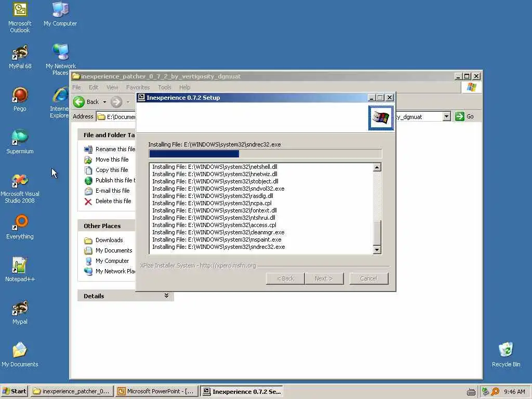Click the Rename this file icon
Image resolution: width=532 pixels, height=399 pixels.
tap(88, 149)
